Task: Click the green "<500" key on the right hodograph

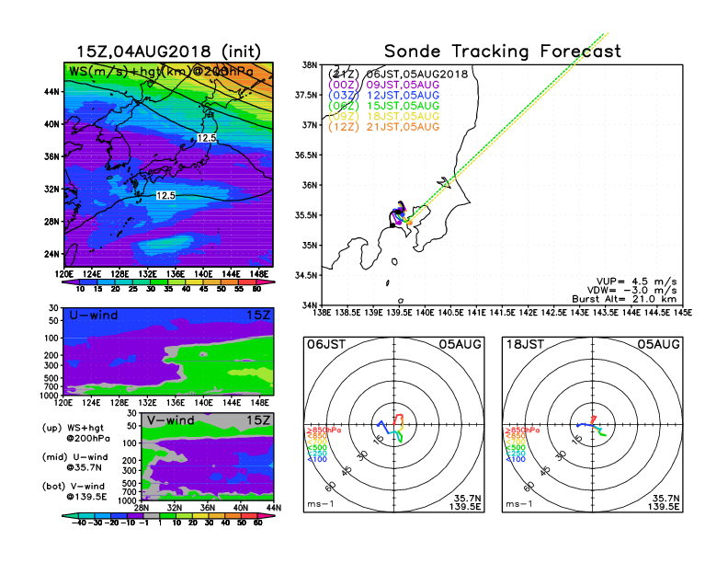Action: tap(516, 448)
